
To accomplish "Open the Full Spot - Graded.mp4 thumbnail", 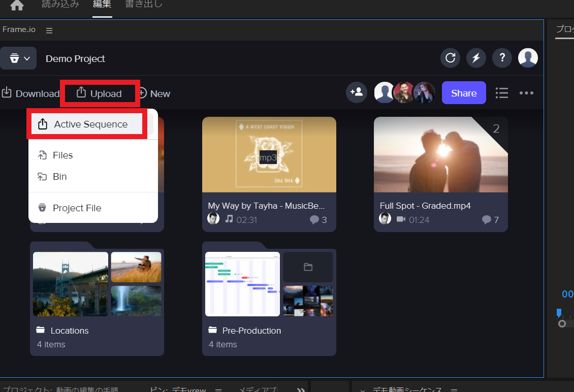I will point(440,154).
